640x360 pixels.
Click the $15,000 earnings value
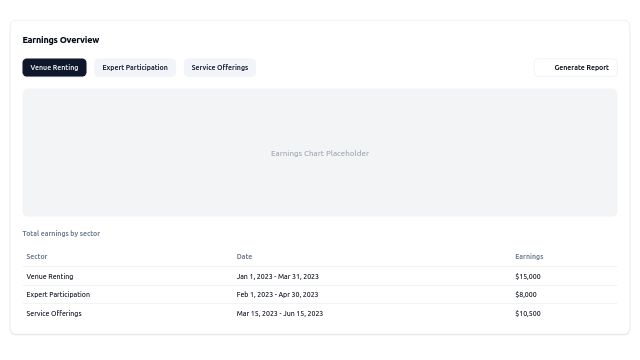[x=528, y=276]
